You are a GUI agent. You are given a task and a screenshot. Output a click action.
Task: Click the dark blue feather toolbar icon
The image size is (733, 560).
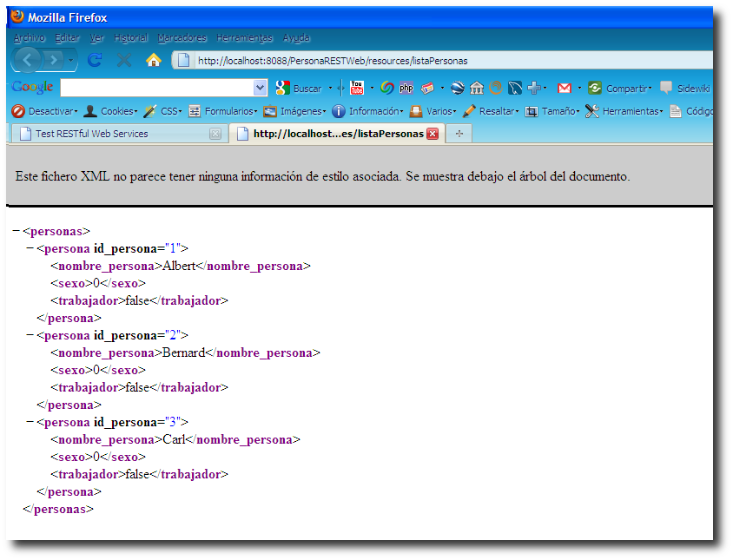tap(515, 88)
